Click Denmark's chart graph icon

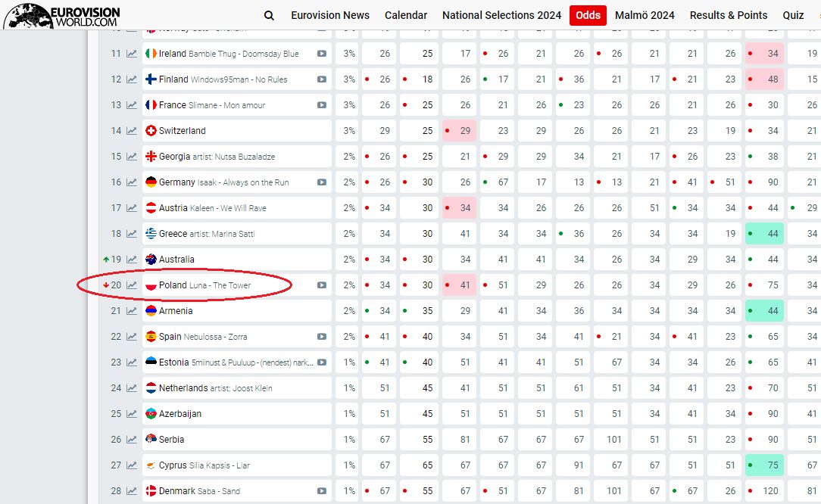pyautogui.click(x=132, y=491)
